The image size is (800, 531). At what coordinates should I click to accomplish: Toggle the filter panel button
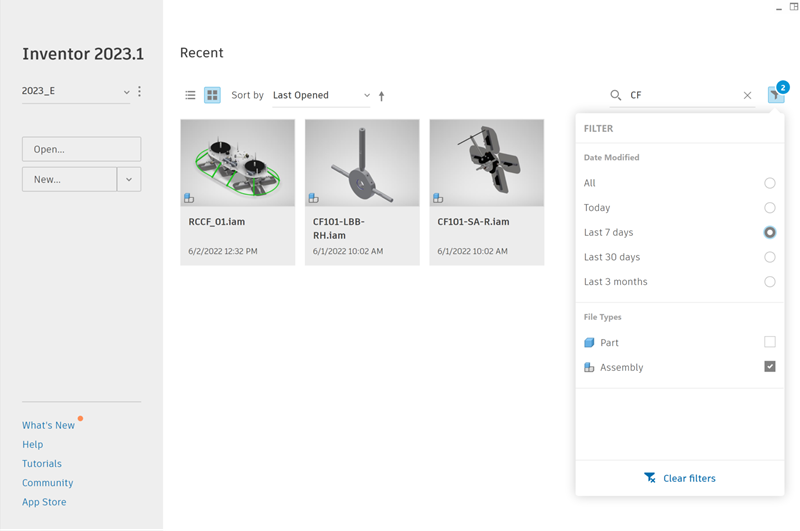pyautogui.click(x=775, y=95)
